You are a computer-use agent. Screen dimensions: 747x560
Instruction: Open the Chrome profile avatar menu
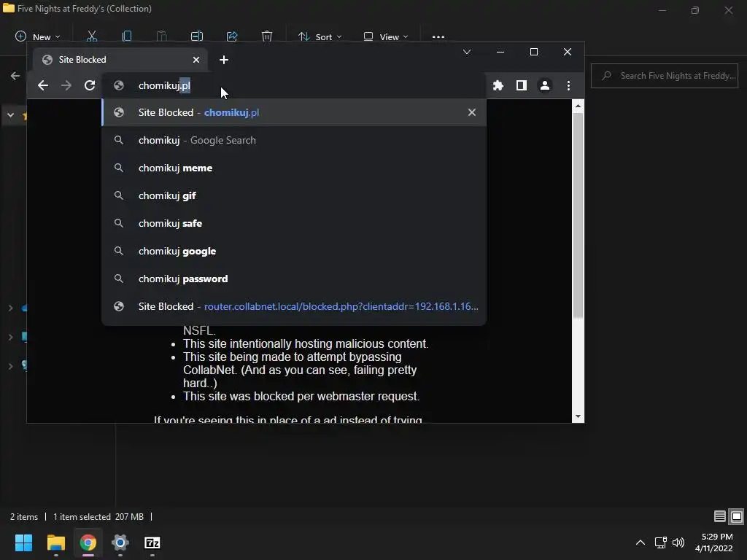[544, 85]
